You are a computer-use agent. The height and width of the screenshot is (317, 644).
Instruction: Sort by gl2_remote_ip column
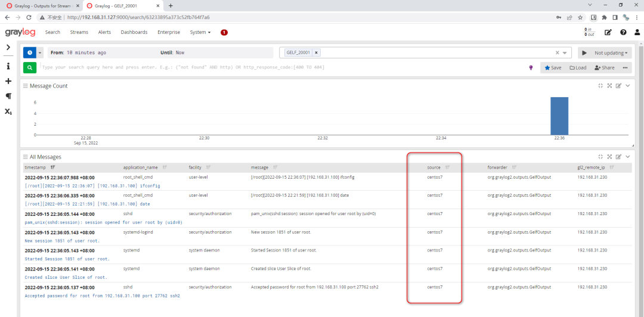pyautogui.click(x=612, y=167)
